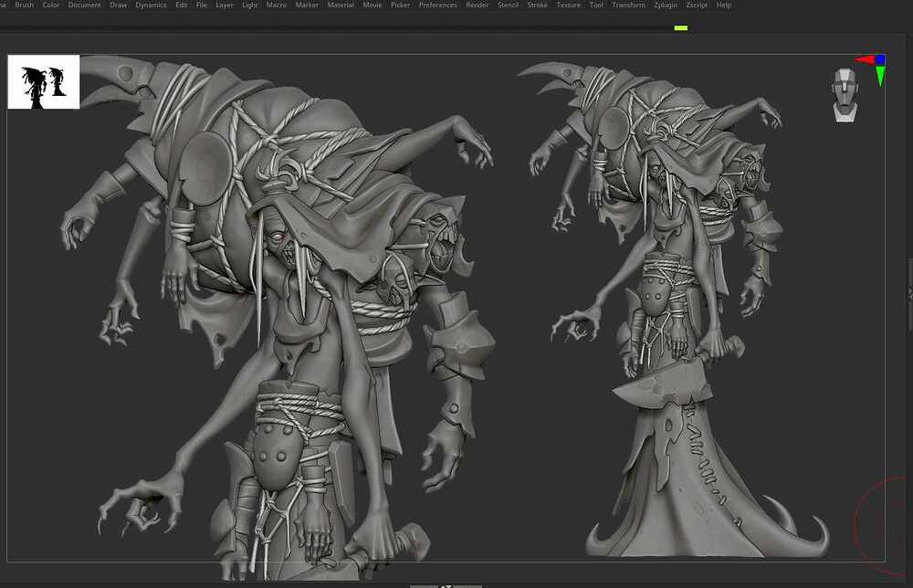Open the Macro menu
The height and width of the screenshot is (588, 913).
coord(277,5)
